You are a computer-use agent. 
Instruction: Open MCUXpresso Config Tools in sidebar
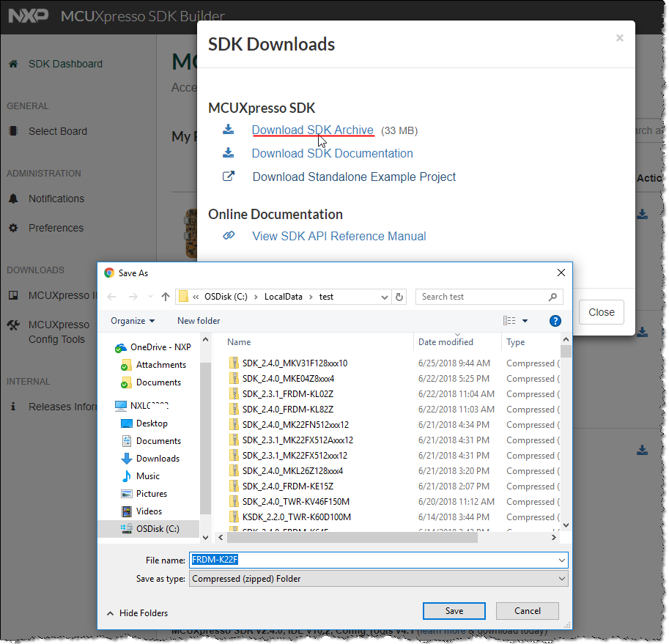[59, 332]
